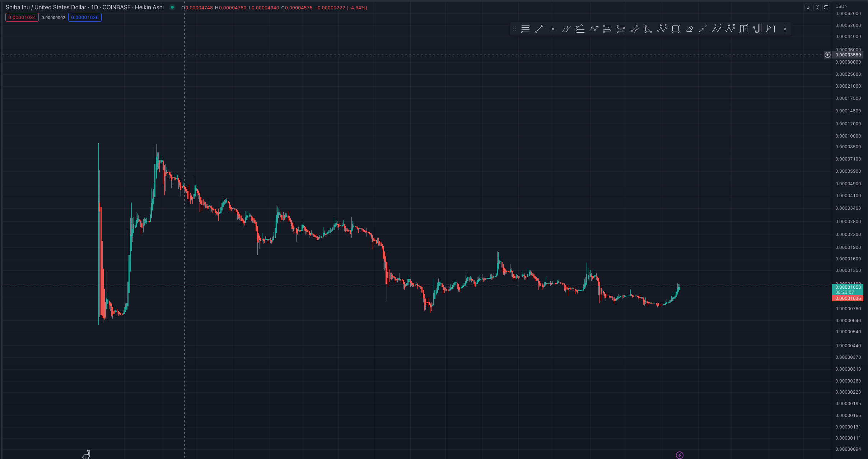Click the plus icon on price axis
Image resolution: width=868 pixels, height=459 pixels.
point(827,55)
